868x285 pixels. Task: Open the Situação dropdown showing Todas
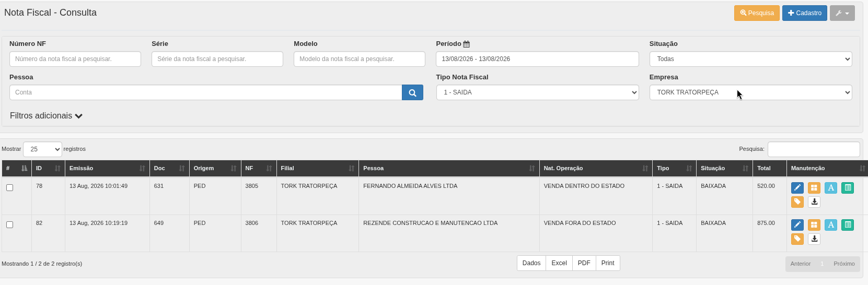coord(750,59)
